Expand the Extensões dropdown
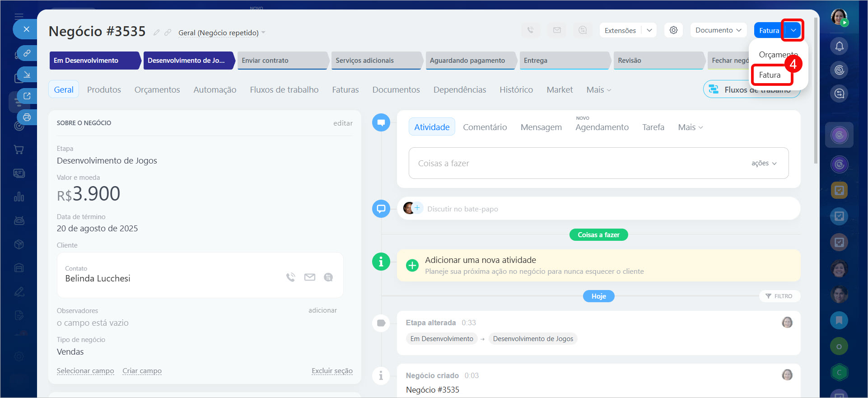 click(x=649, y=30)
